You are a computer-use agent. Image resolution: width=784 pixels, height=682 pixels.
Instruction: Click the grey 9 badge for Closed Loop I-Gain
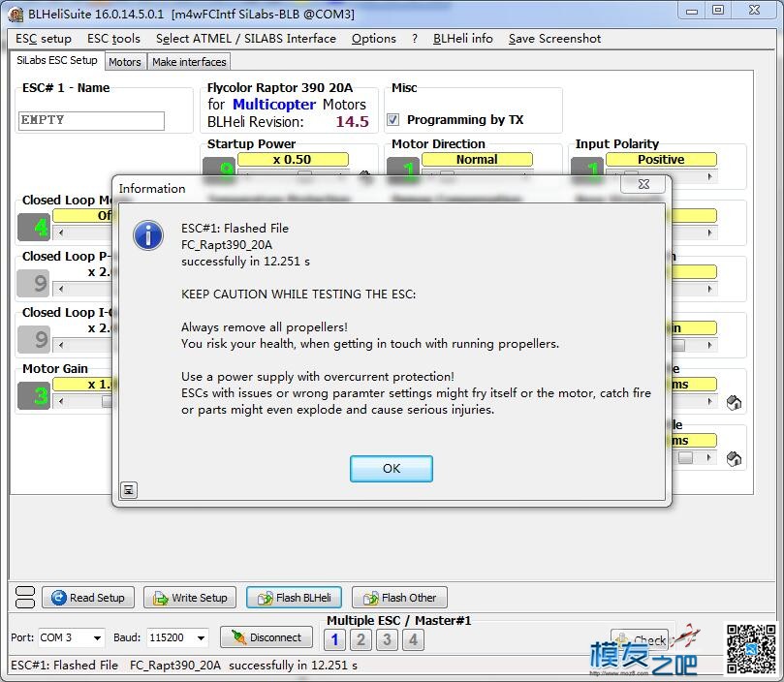click(34, 339)
